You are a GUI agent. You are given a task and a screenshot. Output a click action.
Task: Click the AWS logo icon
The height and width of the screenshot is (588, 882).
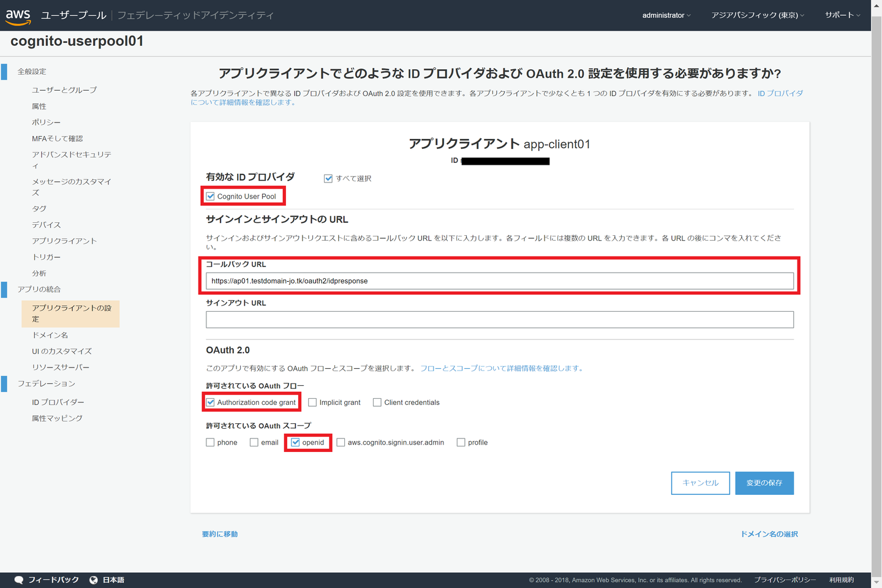pos(18,17)
